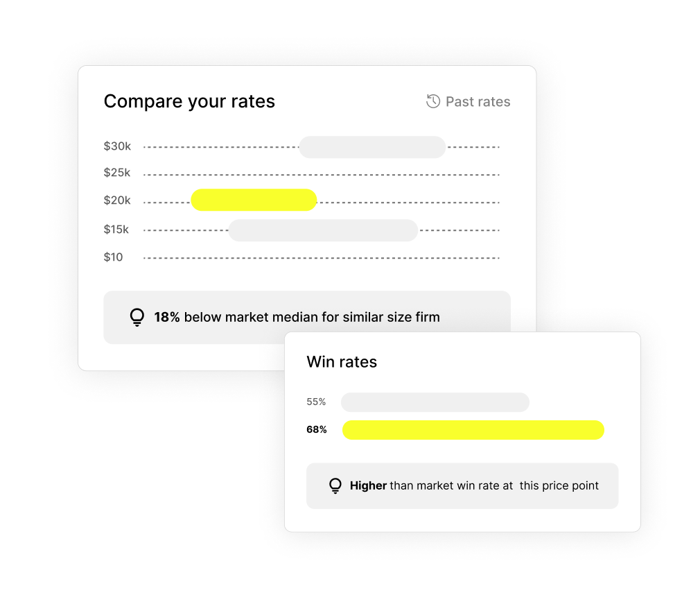Select the yellow $20k rate bar

coord(254,200)
